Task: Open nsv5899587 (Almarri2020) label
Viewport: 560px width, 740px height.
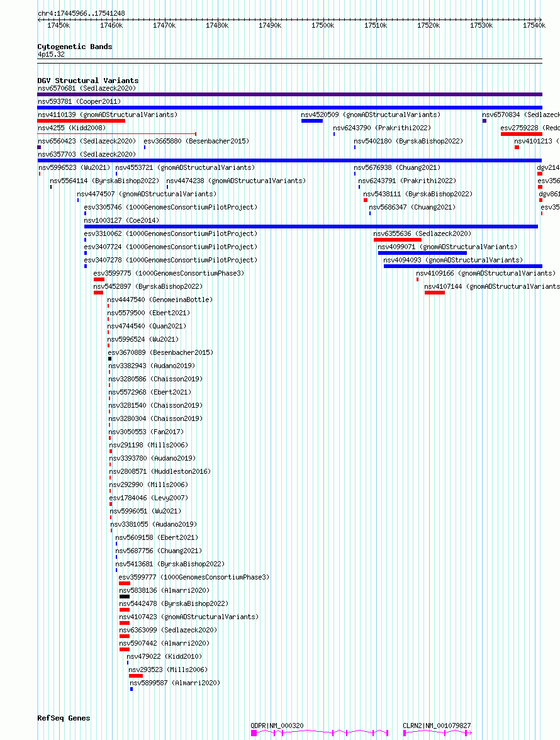Action: point(175,683)
